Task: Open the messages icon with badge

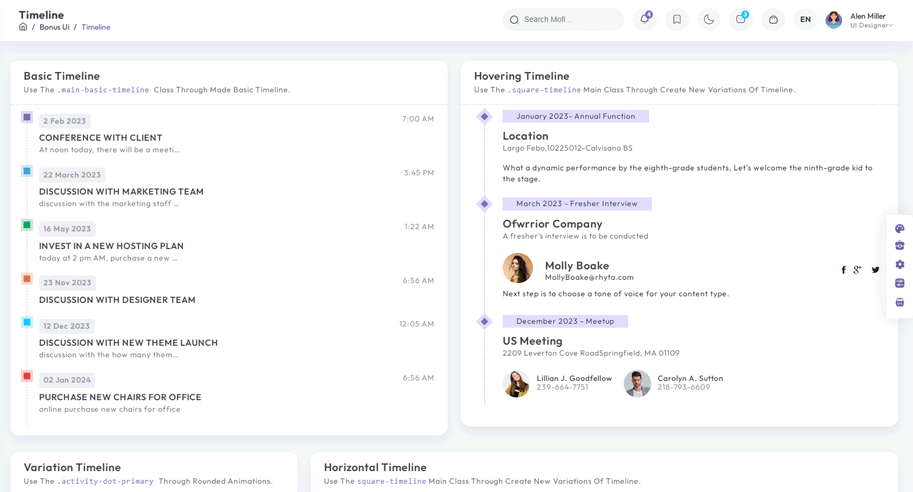Action: 741,19
